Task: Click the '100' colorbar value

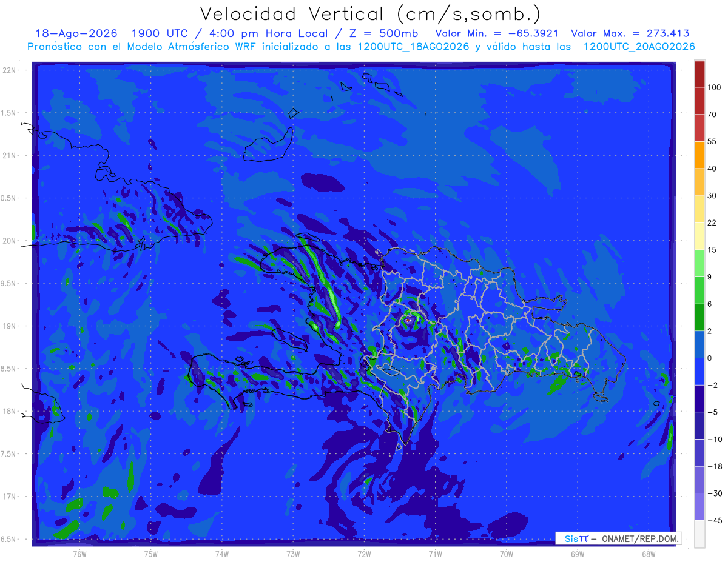Action: pos(714,87)
